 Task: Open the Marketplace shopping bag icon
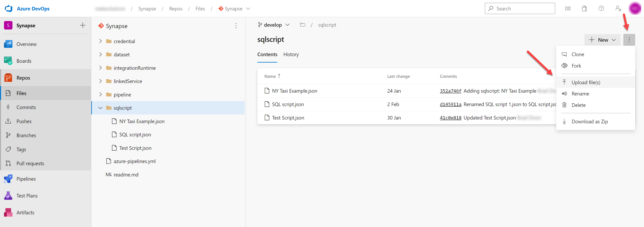tap(584, 8)
